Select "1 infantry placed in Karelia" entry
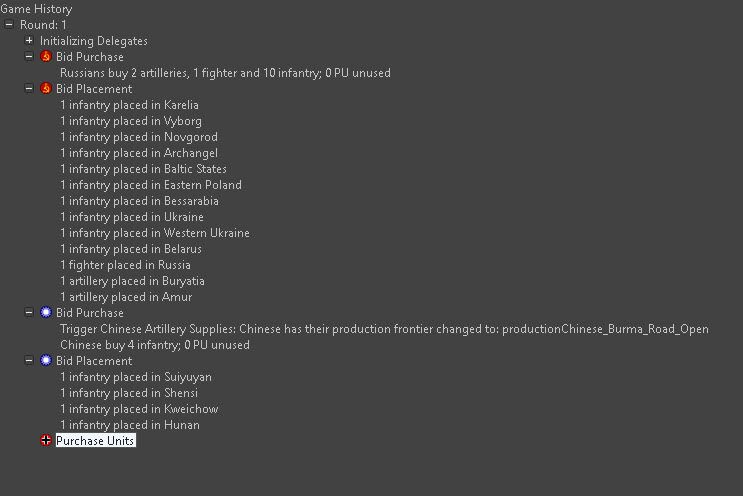Viewport: 743px width, 496px height. coord(129,105)
